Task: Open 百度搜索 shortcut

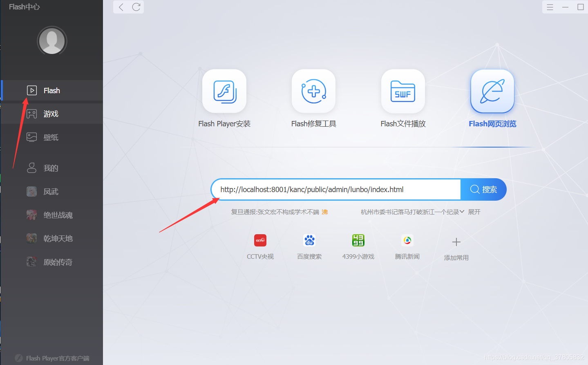Action: [x=309, y=247]
